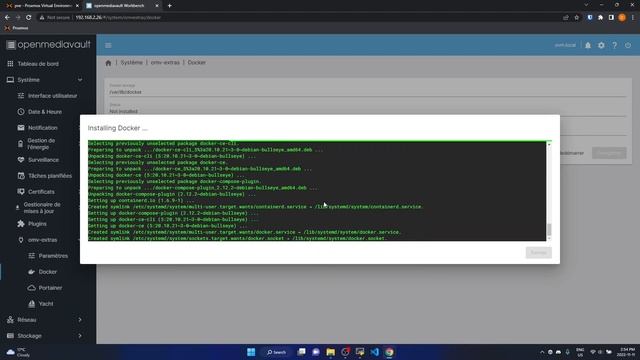Image resolution: width=640 pixels, height=360 pixels.
Task: Open weather widget in taskbar
Action: tap(18, 352)
